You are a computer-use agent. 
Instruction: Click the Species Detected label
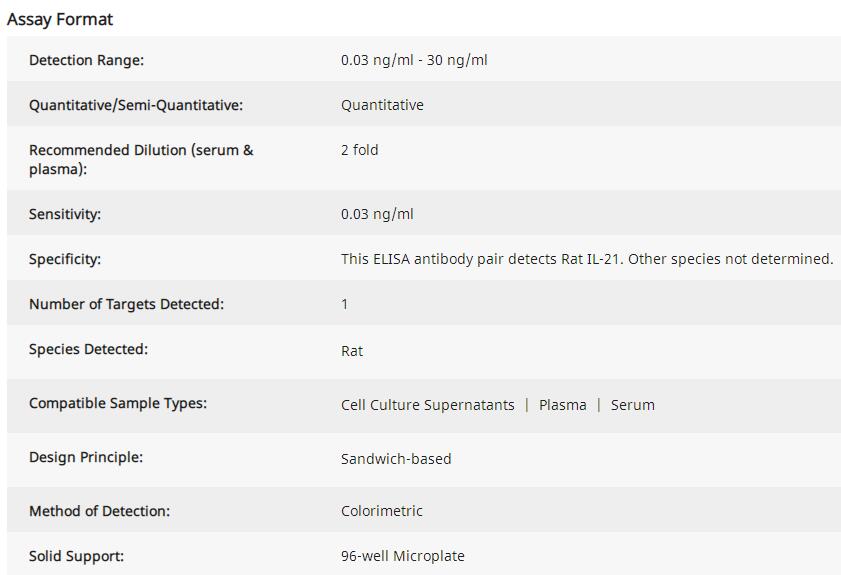point(88,349)
